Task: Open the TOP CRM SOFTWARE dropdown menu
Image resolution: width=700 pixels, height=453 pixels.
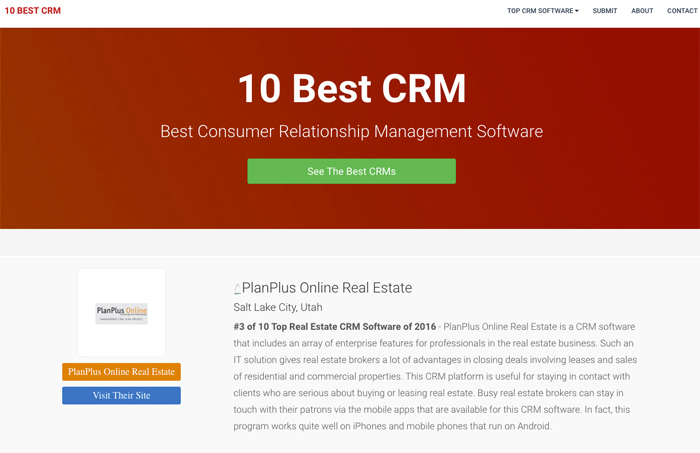Action: click(542, 11)
